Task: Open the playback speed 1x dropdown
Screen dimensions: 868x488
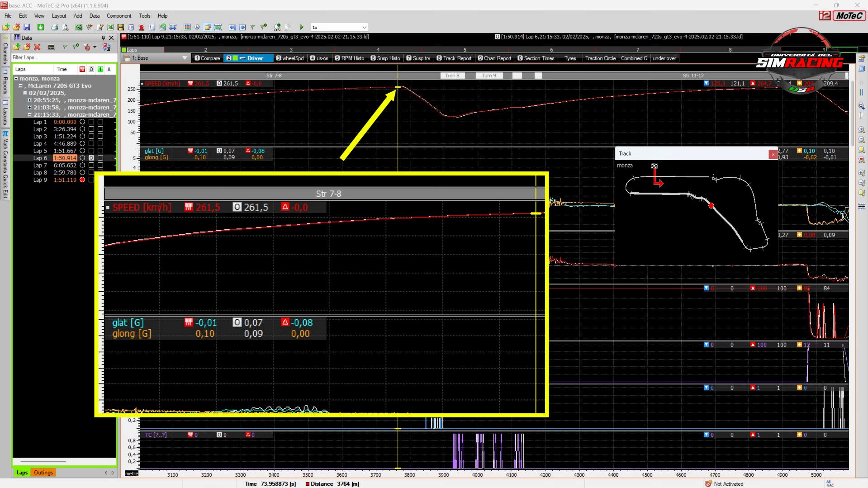Action: [x=364, y=27]
